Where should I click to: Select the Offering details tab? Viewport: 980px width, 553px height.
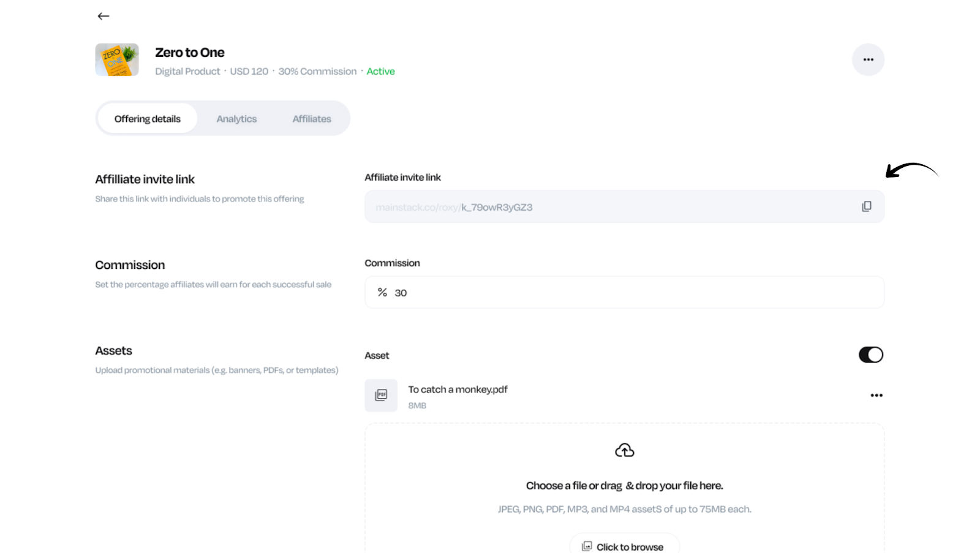pyautogui.click(x=148, y=119)
